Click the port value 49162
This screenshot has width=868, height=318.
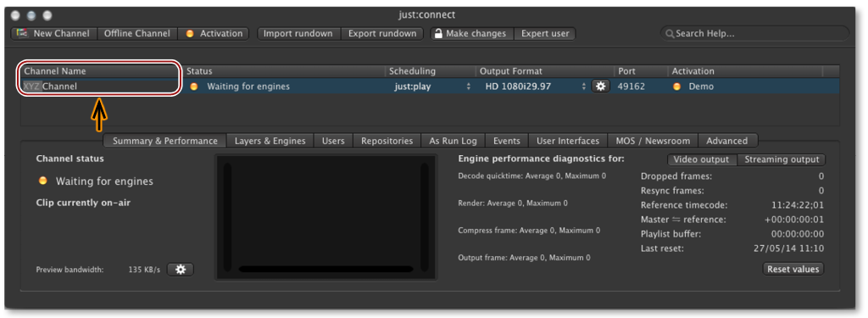pyautogui.click(x=631, y=86)
